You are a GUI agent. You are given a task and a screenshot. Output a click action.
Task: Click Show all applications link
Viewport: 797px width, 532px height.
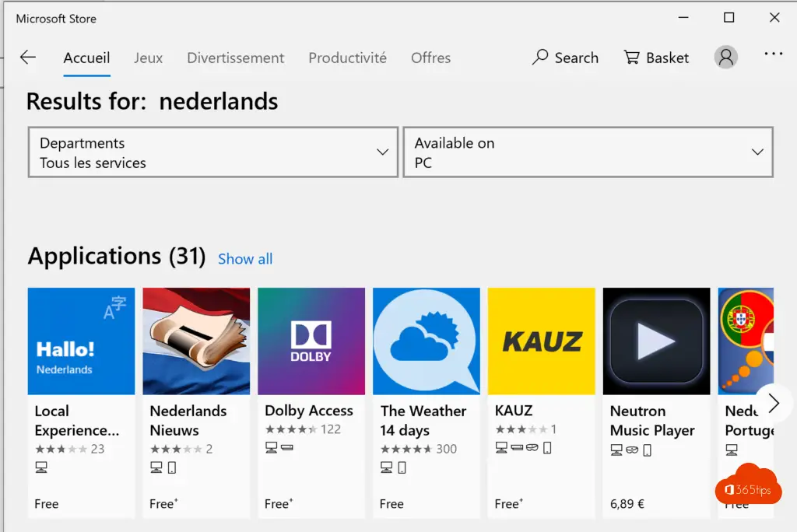tap(245, 259)
